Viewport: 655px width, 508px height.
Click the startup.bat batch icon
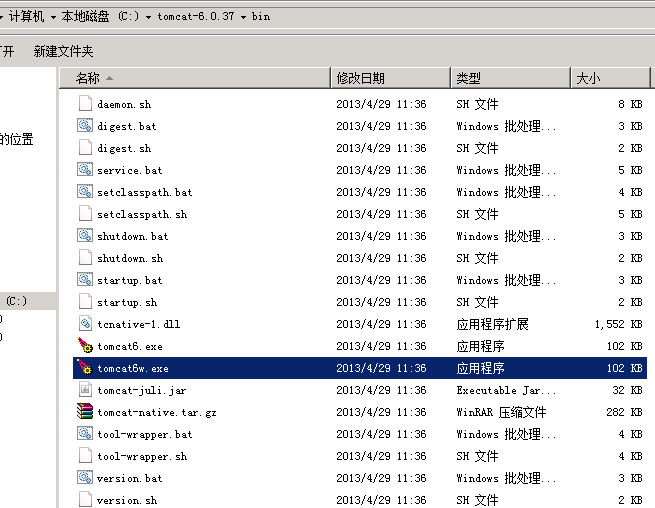pos(85,279)
